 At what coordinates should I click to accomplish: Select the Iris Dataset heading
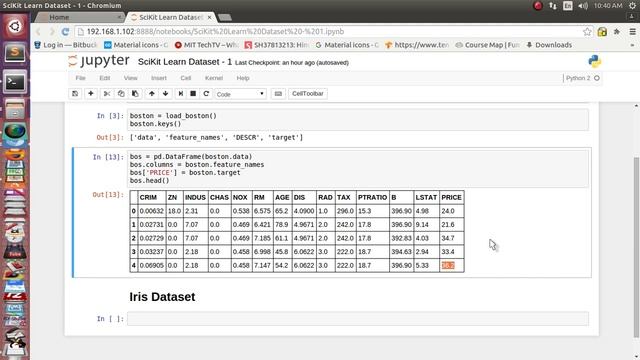tap(162, 297)
